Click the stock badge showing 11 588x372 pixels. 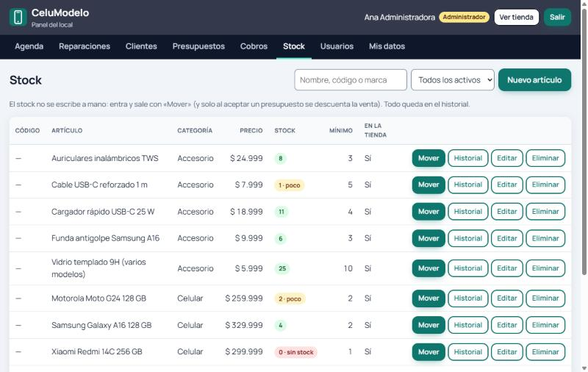[x=282, y=212]
